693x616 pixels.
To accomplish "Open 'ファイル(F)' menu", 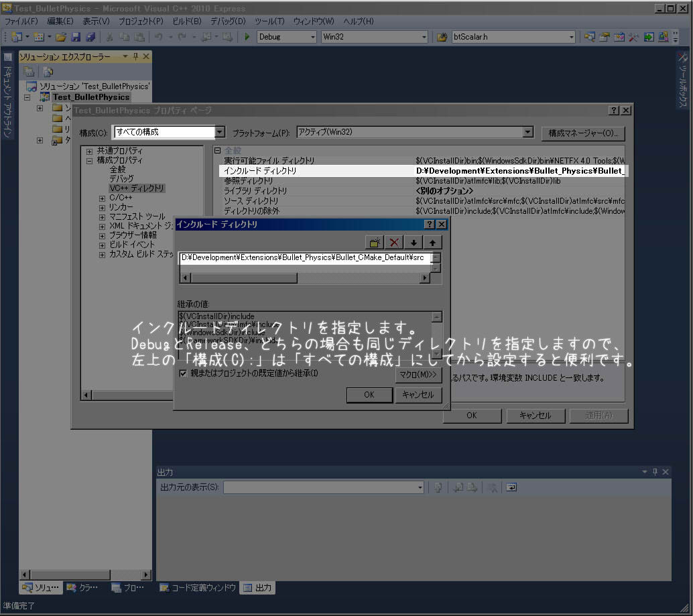I will (21, 21).
